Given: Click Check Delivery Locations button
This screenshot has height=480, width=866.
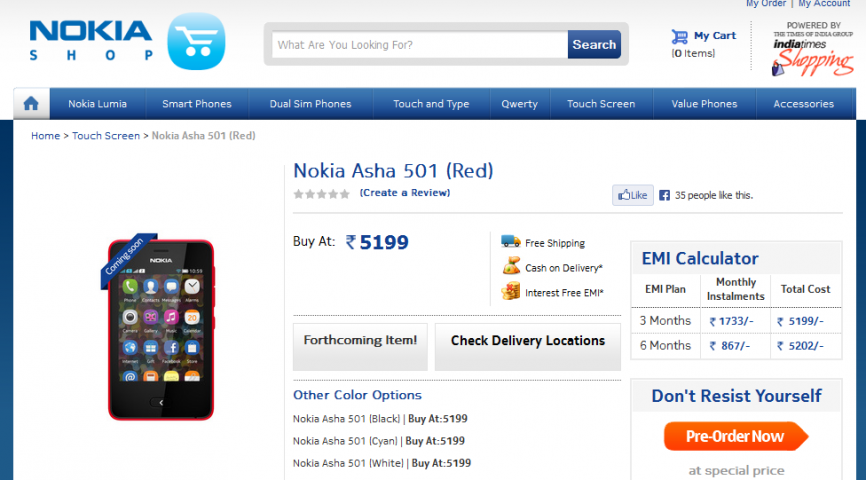Looking at the screenshot, I should 527,341.
